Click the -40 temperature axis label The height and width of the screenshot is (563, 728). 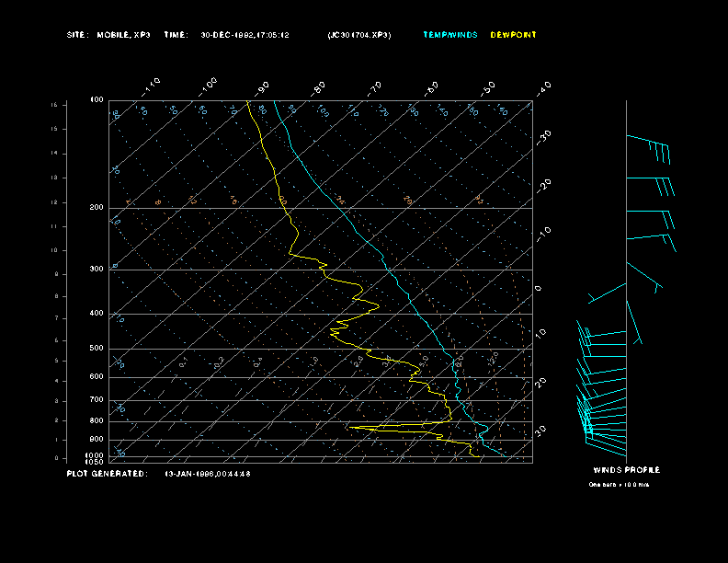pyautogui.click(x=543, y=88)
